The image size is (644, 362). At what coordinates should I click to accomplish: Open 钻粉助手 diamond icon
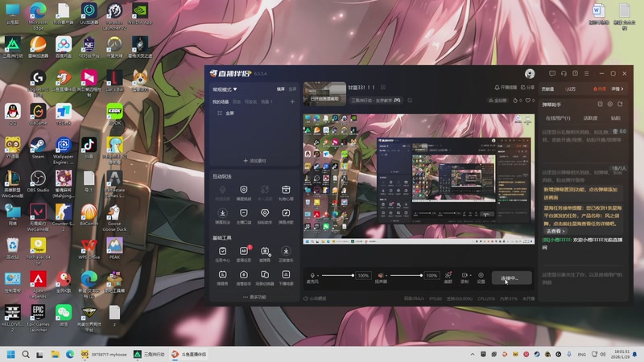(265, 213)
